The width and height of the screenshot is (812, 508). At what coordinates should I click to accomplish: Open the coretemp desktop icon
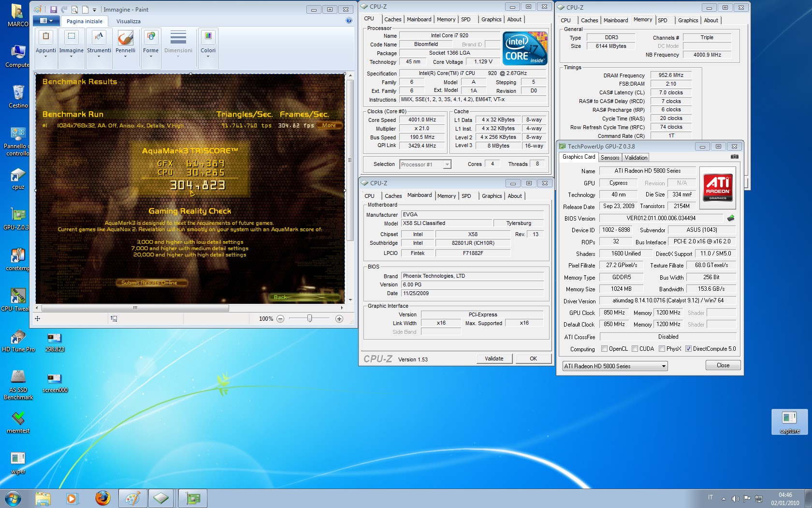(x=18, y=259)
